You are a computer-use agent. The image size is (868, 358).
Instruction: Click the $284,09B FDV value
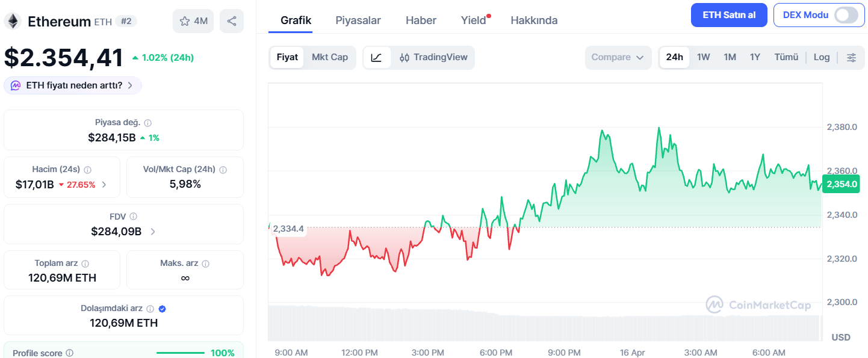click(x=116, y=232)
